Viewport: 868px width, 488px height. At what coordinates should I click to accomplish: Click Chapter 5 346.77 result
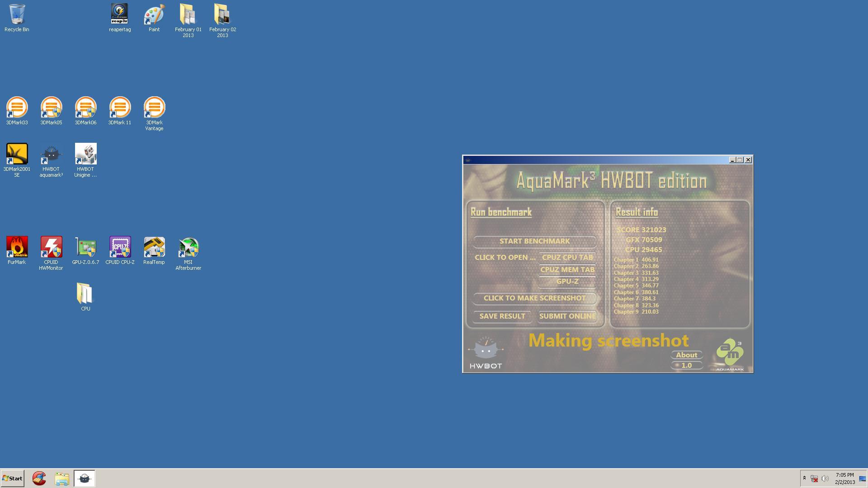coord(636,286)
